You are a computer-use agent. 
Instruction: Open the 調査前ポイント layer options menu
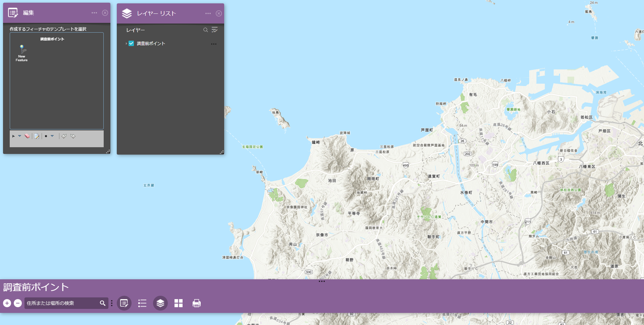(x=213, y=44)
